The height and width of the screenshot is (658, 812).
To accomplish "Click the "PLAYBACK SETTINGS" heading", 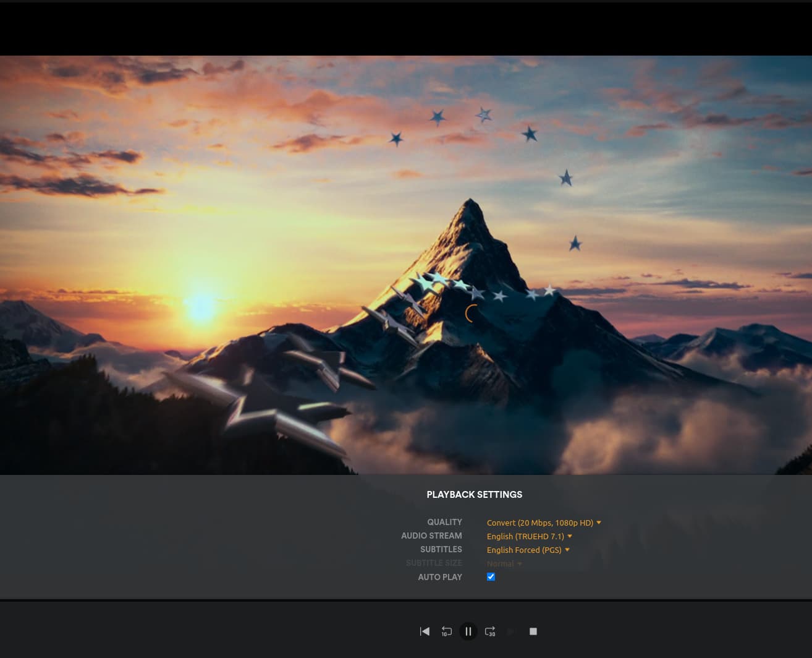I will 475,495.
